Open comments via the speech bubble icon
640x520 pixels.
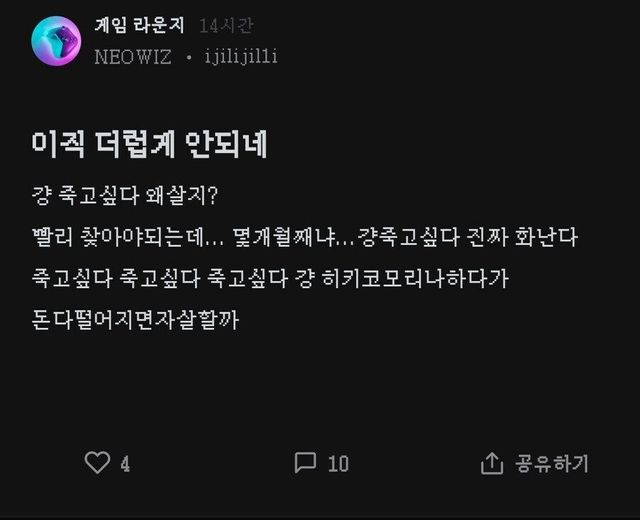click(x=305, y=463)
